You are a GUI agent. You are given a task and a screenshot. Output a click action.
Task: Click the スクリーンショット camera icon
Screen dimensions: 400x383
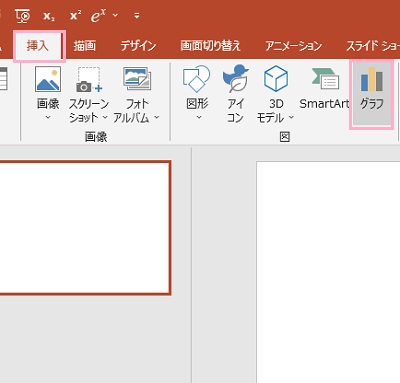coord(89,79)
